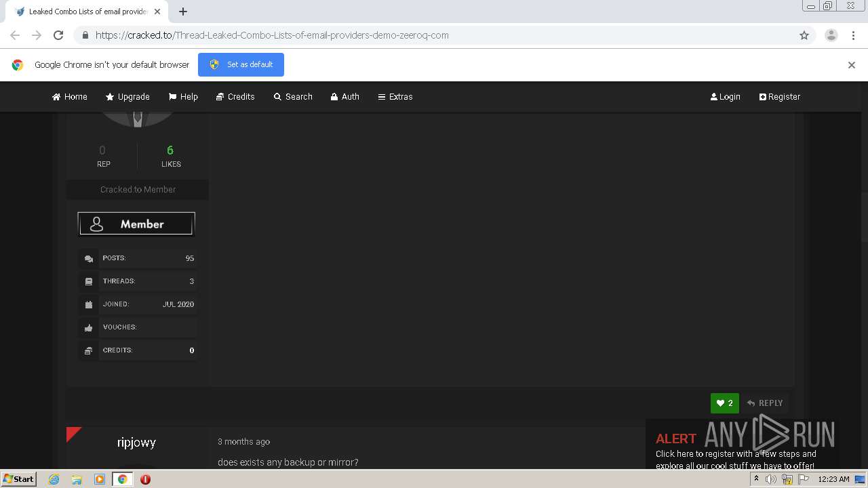Click the show desktop tray icon
This screenshot has width=868, height=488.
tap(860, 479)
